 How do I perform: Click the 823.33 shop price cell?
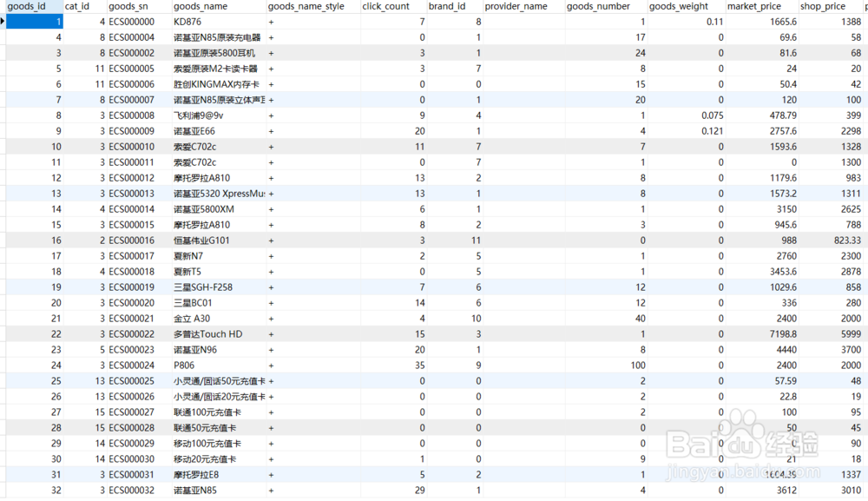831,241
